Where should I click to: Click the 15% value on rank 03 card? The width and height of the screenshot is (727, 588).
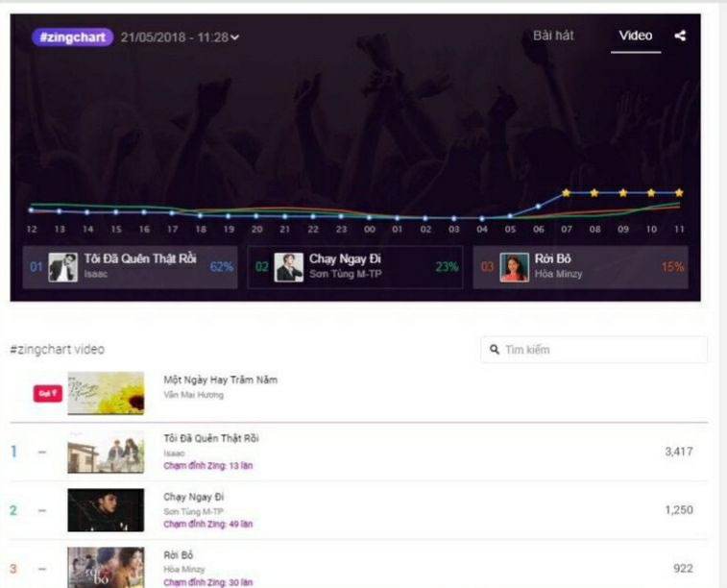click(672, 267)
